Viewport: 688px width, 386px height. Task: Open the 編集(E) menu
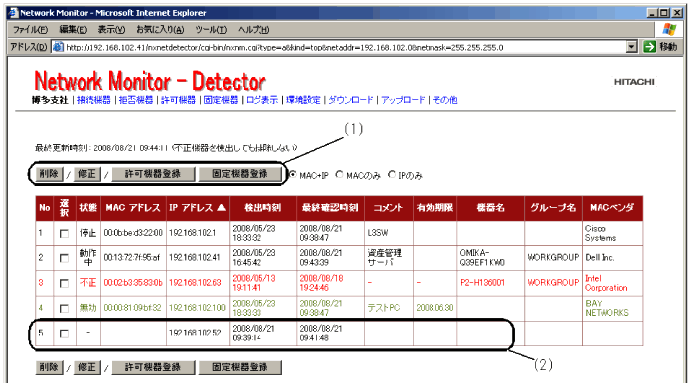pyautogui.click(x=73, y=30)
